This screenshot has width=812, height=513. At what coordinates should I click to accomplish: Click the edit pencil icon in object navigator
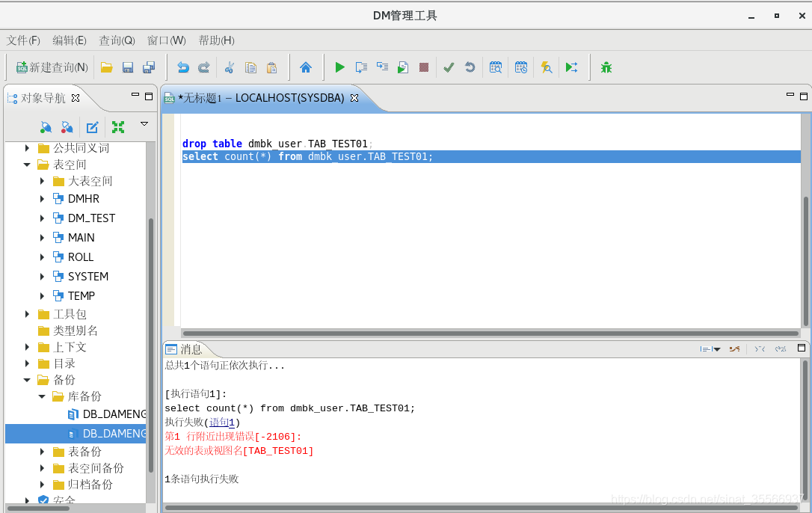coord(92,127)
